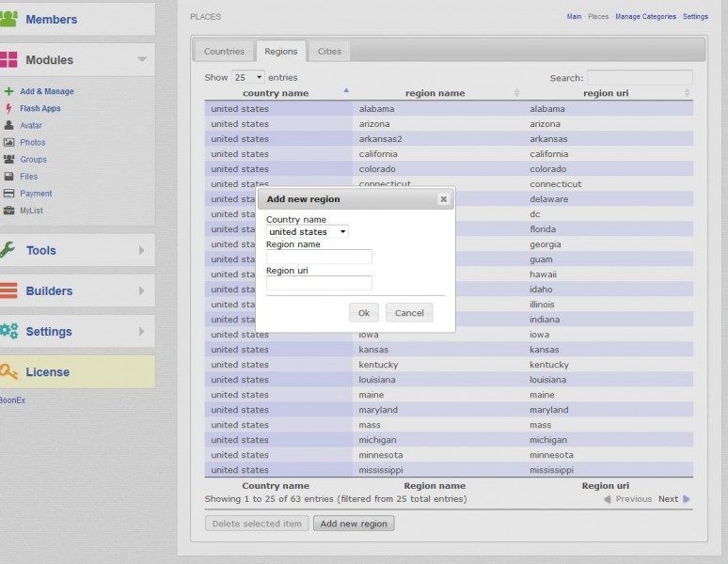Open the Payment module link

pos(36,194)
